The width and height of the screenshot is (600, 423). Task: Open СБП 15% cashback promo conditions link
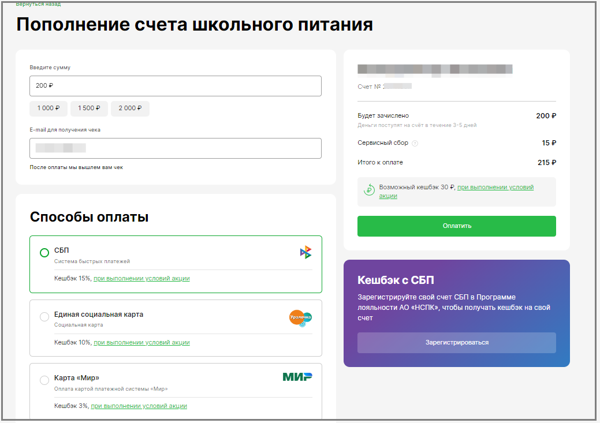(x=141, y=278)
